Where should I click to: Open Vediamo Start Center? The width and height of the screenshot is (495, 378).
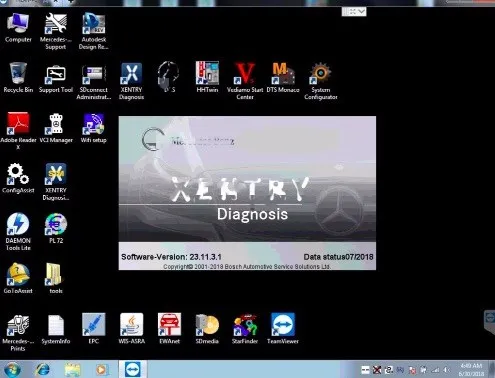[x=245, y=81]
